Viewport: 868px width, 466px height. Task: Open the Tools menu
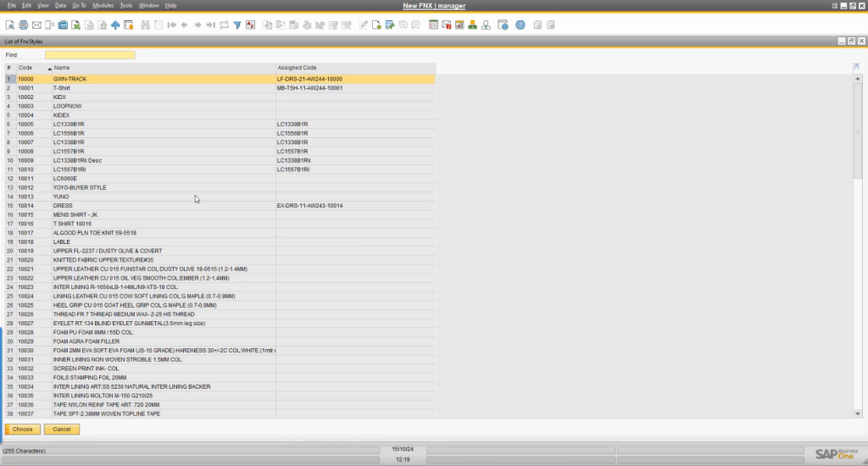click(125, 5)
